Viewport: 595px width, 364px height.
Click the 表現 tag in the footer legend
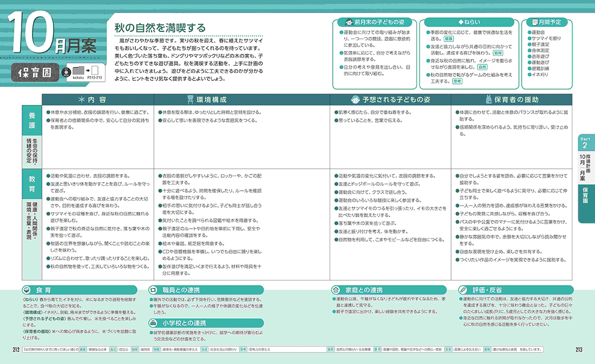click(x=487, y=350)
